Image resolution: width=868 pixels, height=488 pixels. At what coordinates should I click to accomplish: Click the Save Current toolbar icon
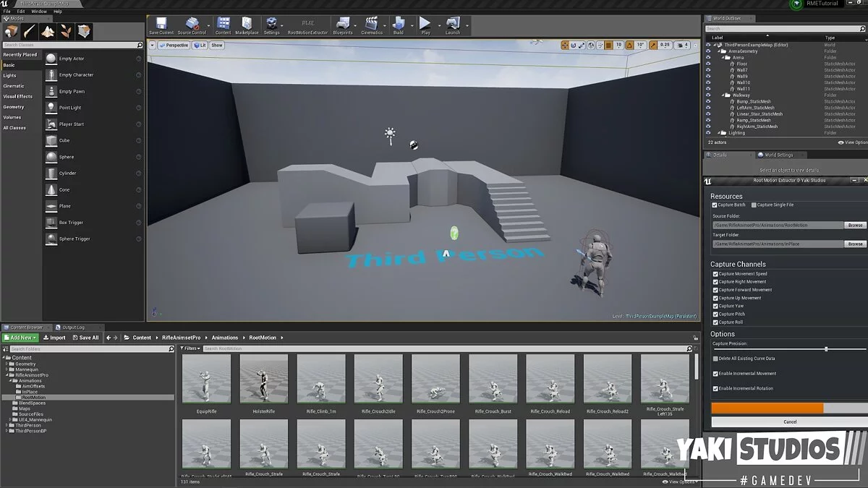click(x=161, y=25)
